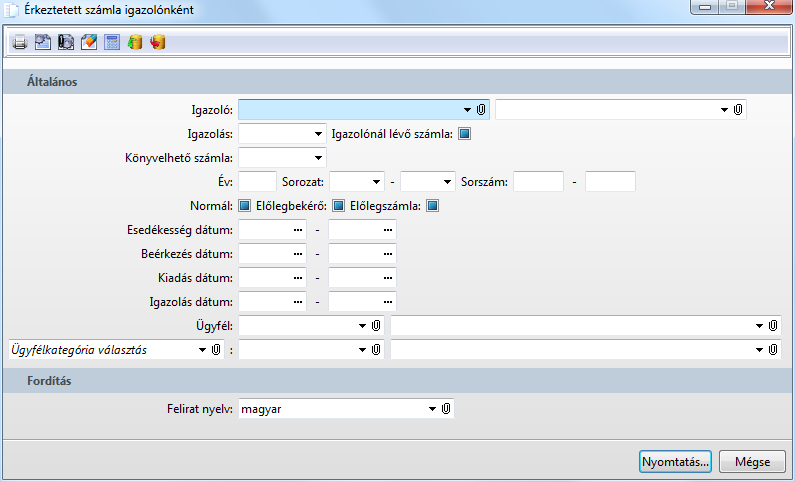
Task: Click paperclip in first Ügyfél field
Action: coord(376,325)
